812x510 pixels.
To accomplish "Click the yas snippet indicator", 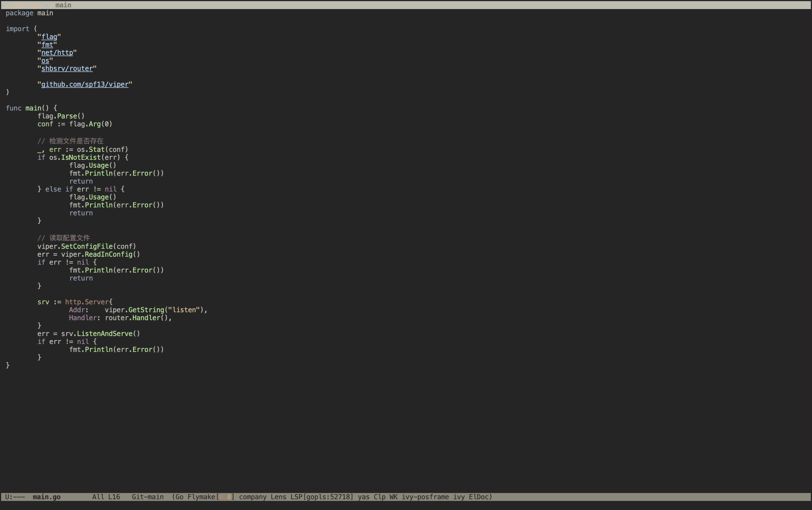I will click(x=364, y=497).
